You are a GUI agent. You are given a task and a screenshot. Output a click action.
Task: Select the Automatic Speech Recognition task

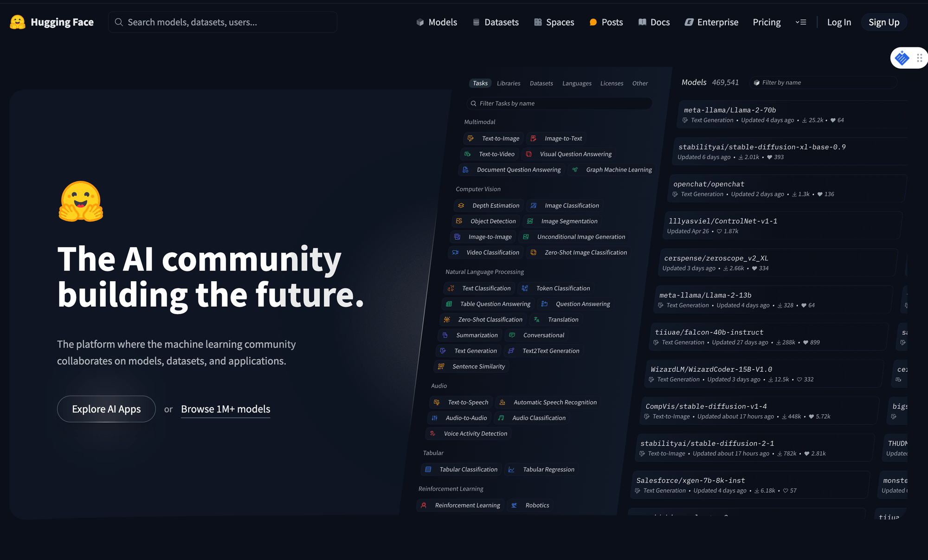click(x=548, y=402)
